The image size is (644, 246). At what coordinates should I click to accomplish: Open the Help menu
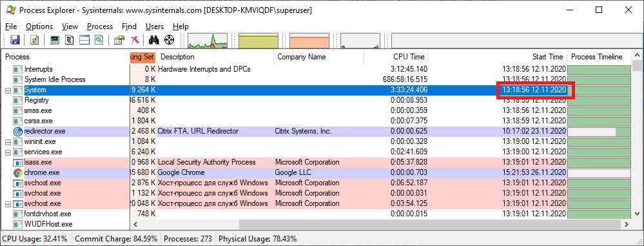[181, 26]
